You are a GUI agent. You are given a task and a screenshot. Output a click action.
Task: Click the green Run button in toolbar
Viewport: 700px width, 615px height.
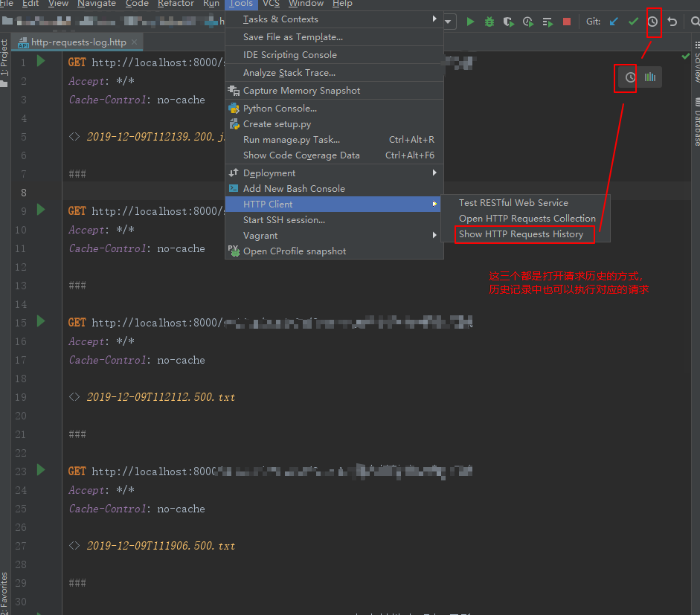[x=470, y=22]
